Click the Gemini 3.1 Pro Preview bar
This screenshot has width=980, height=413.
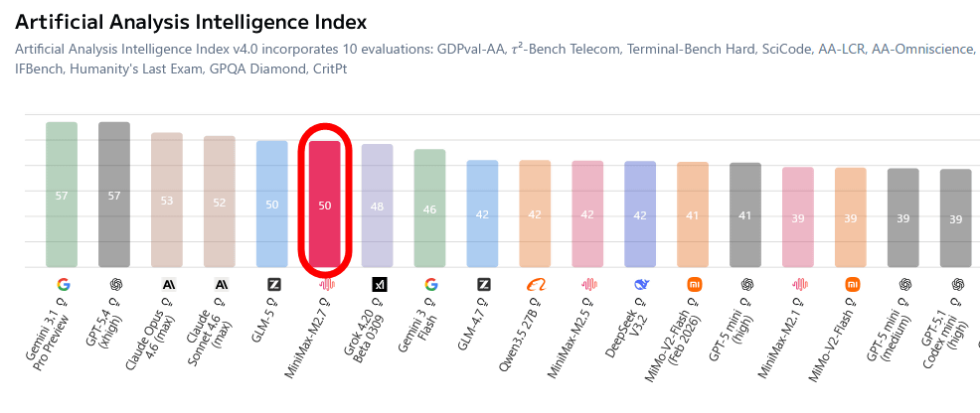(x=62, y=195)
